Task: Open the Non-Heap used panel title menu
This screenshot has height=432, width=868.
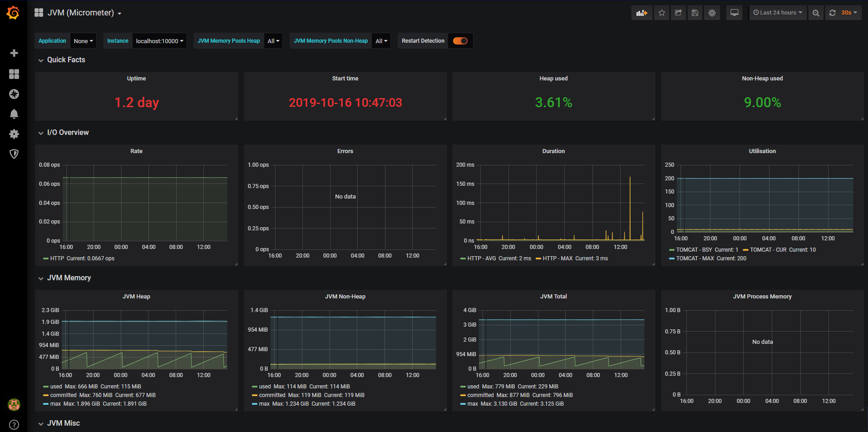Action: 762,79
